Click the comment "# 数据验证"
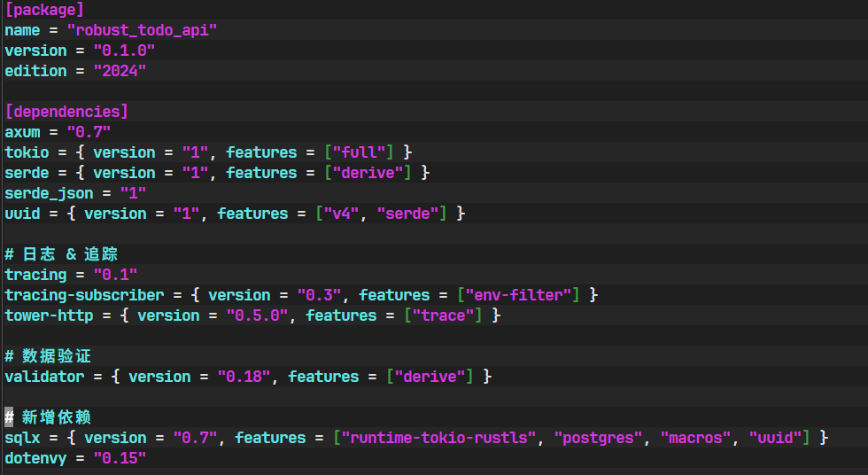Image resolution: width=868 pixels, height=475 pixels. click(x=48, y=356)
